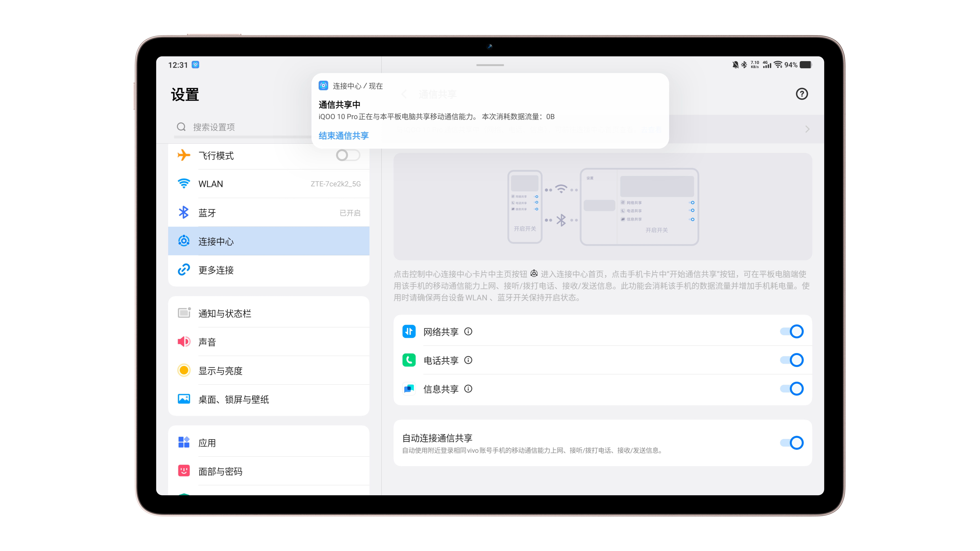Tap the 12:31 clock in status bar
The image size is (980, 551).
click(178, 65)
